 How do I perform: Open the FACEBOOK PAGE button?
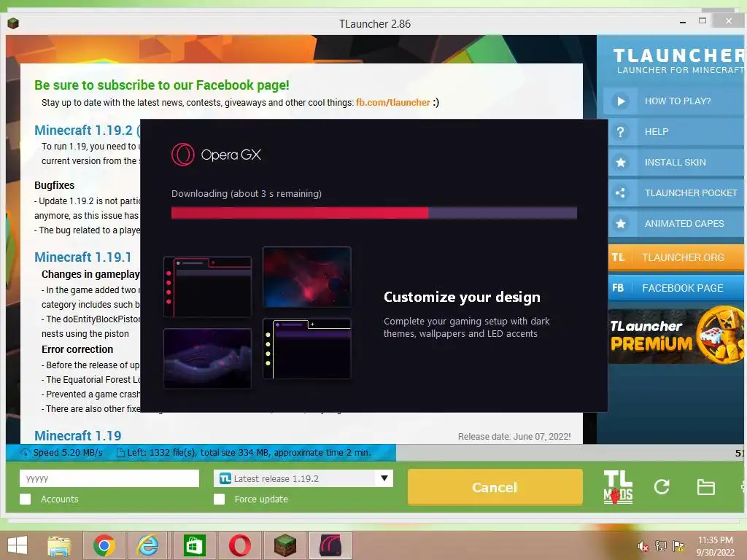[676, 288]
